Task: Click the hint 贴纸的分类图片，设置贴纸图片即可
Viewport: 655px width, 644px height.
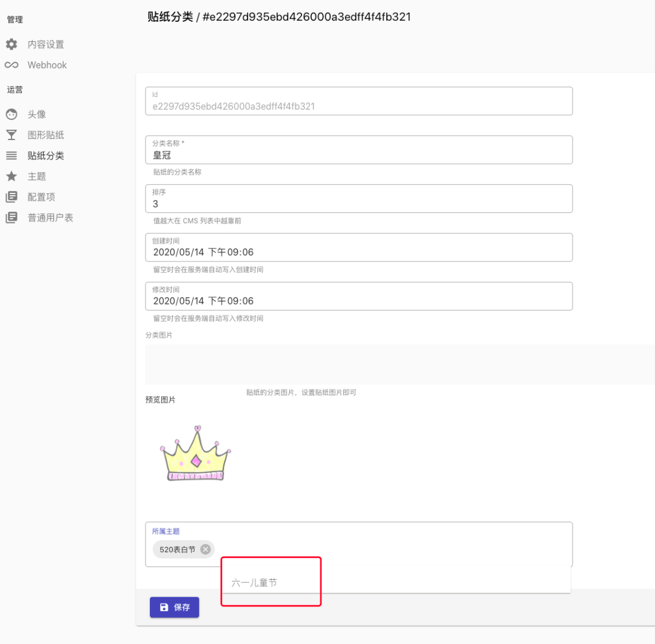Action: pos(301,392)
